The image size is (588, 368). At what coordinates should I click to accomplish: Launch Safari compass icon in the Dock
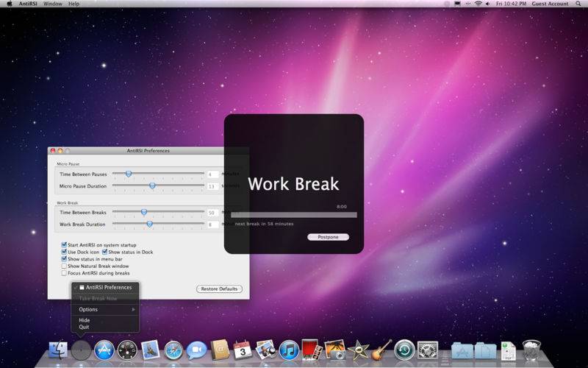[173, 350]
